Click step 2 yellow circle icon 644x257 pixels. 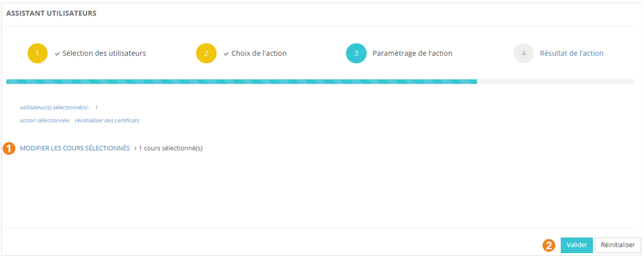pos(206,53)
